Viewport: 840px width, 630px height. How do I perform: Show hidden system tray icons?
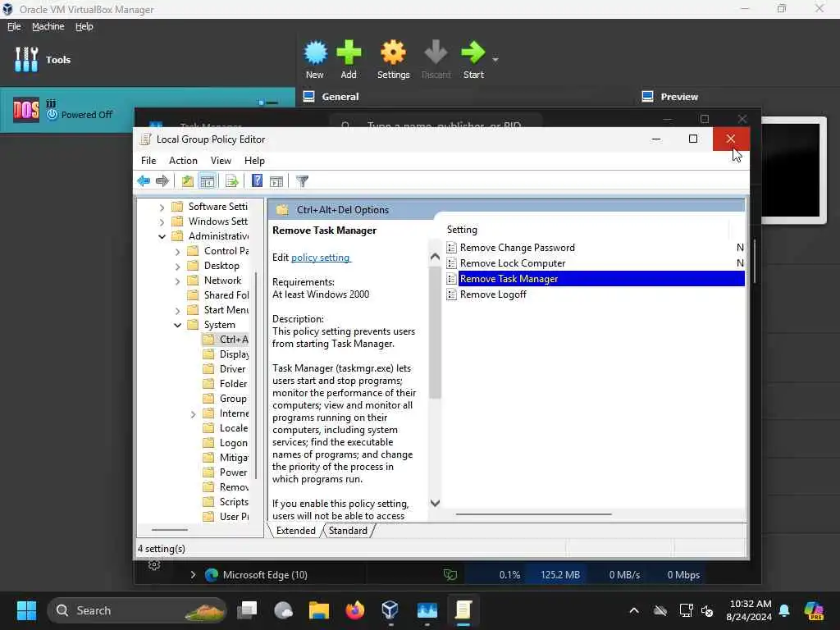click(x=634, y=610)
